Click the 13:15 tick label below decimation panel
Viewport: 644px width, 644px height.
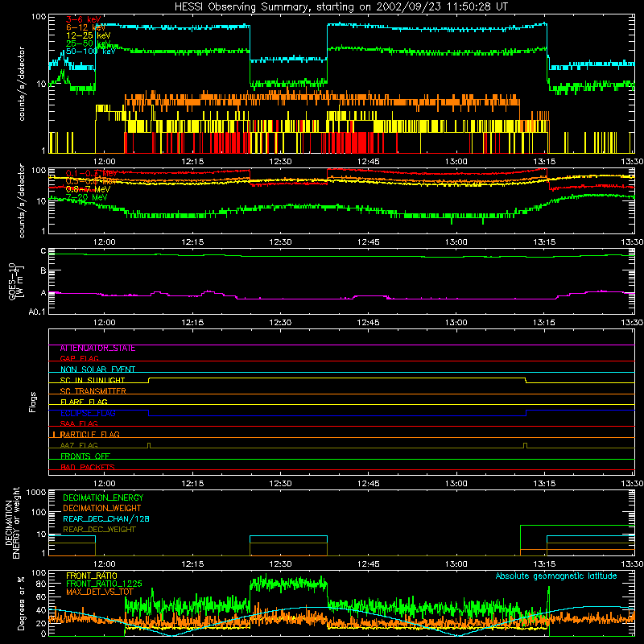[x=544, y=564]
